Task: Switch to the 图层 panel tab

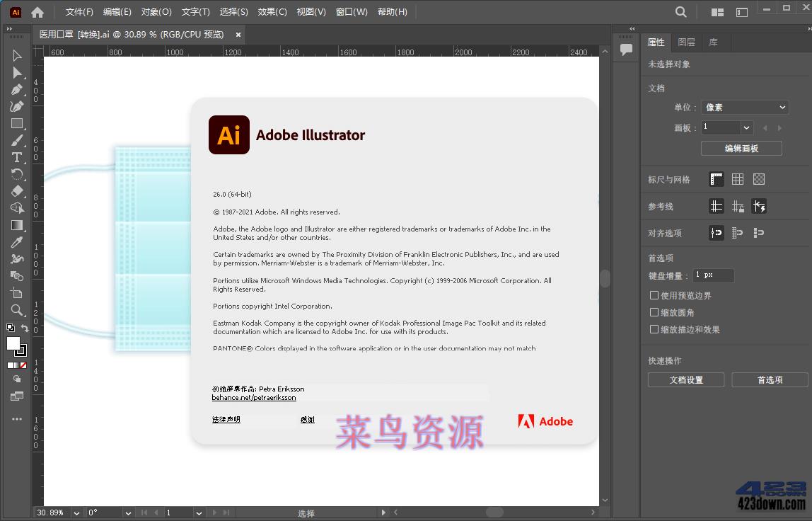Action: coord(685,42)
